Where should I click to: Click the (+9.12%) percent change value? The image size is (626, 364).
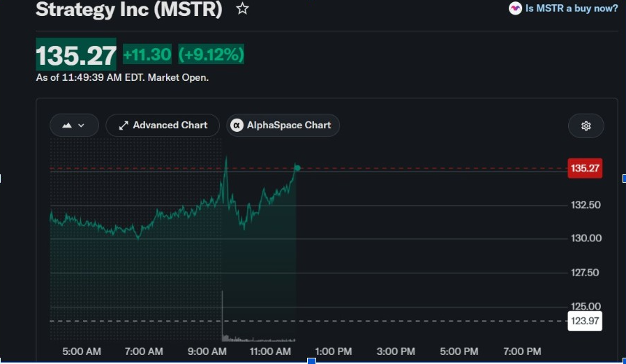click(211, 54)
